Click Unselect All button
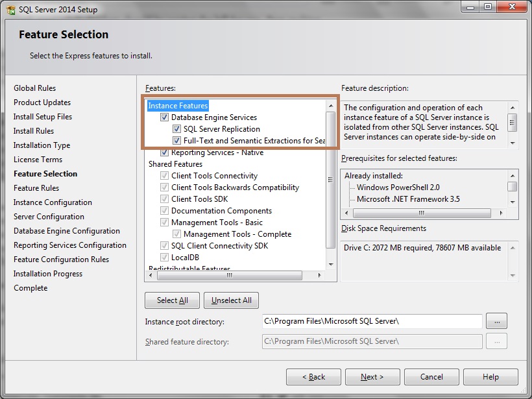Image resolution: width=532 pixels, height=399 pixels. pyautogui.click(x=232, y=300)
